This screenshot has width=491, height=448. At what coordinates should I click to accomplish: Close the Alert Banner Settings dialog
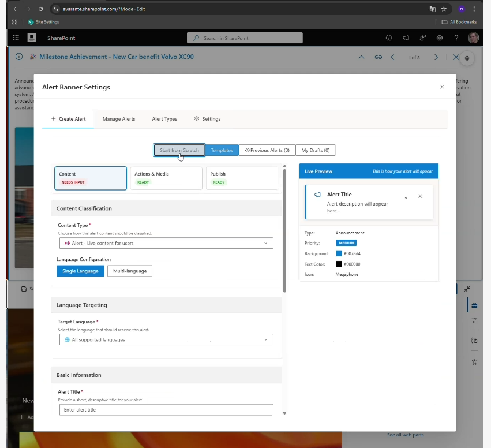(x=442, y=87)
